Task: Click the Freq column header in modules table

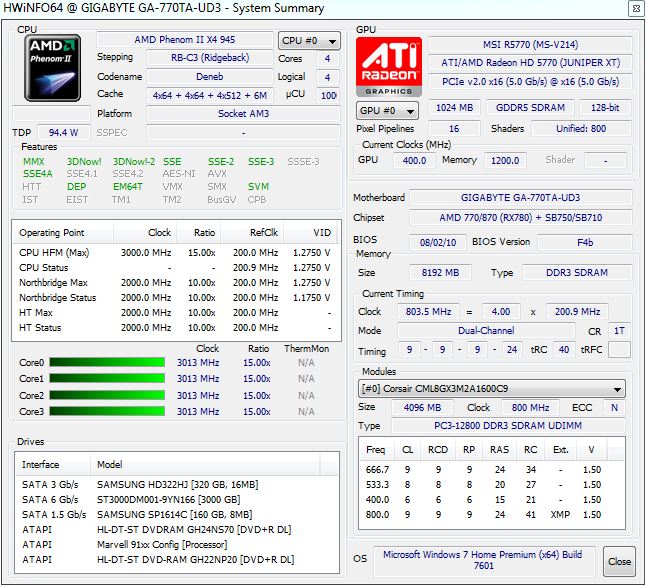Action: [x=376, y=450]
